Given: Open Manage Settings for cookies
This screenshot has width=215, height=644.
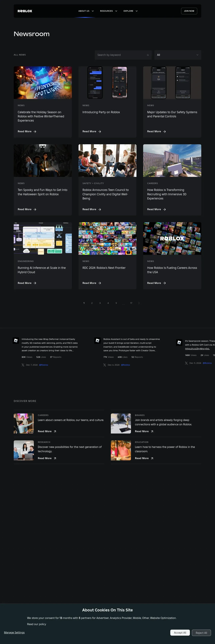Looking at the screenshot, I should pos(14,632).
